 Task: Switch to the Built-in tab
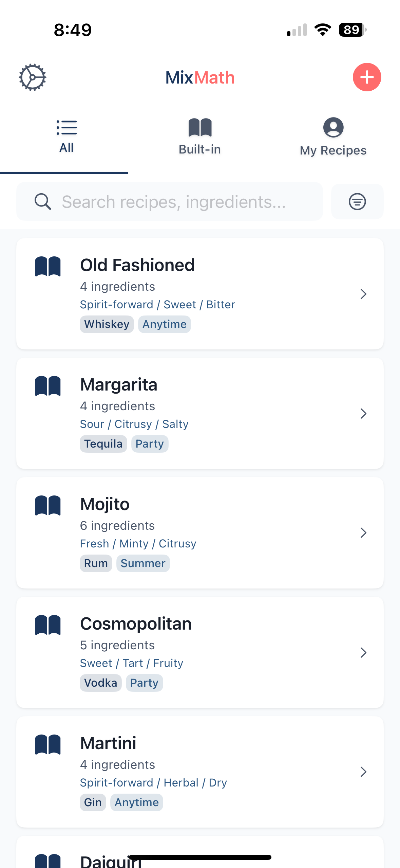[200, 137]
